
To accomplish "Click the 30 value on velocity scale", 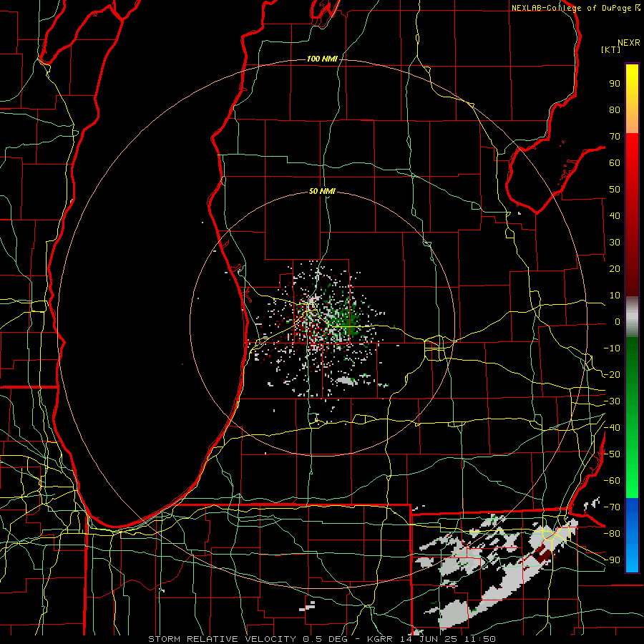I will pyautogui.click(x=615, y=243).
